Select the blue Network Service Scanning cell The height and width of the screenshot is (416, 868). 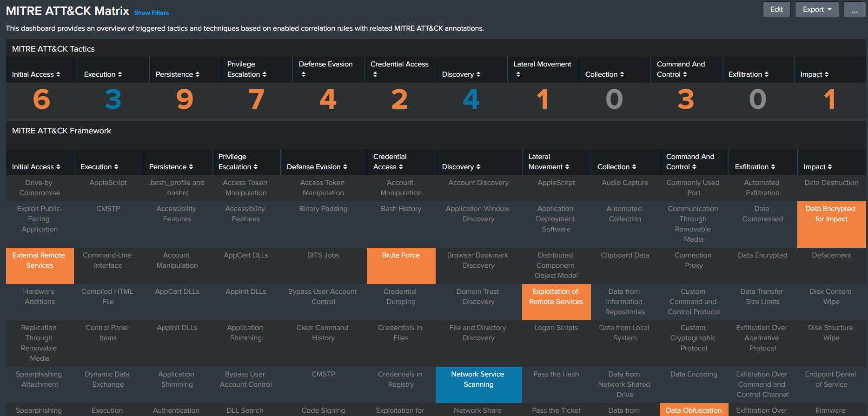(x=478, y=384)
